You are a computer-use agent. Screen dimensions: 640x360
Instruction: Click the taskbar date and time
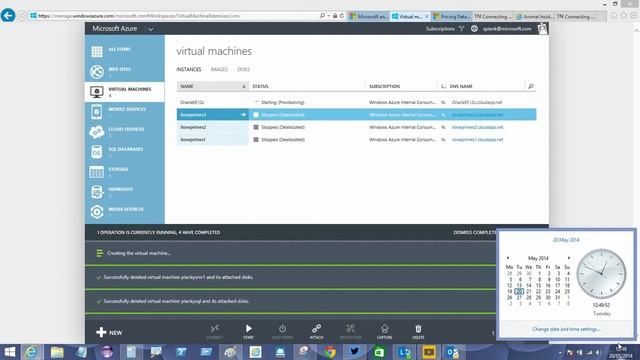click(x=620, y=352)
